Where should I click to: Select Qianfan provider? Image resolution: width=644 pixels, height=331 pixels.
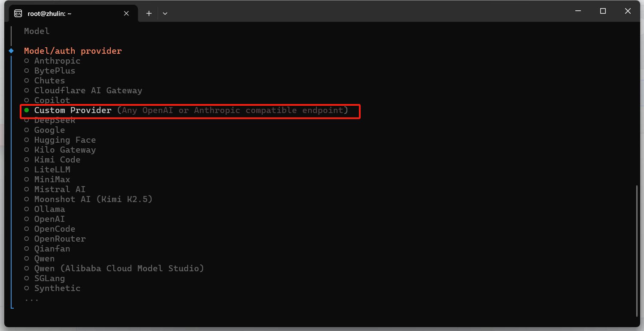click(47, 249)
